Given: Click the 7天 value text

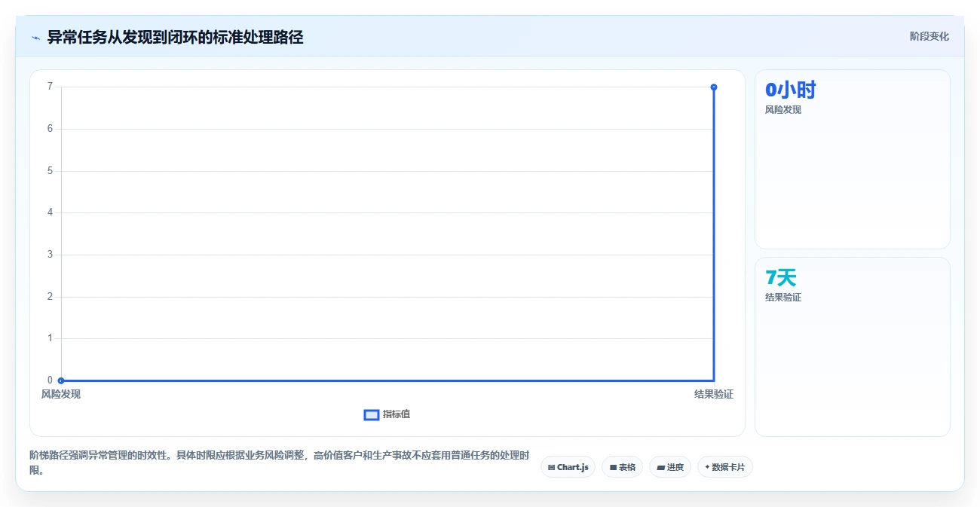Looking at the screenshot, I should pos(781,277).
